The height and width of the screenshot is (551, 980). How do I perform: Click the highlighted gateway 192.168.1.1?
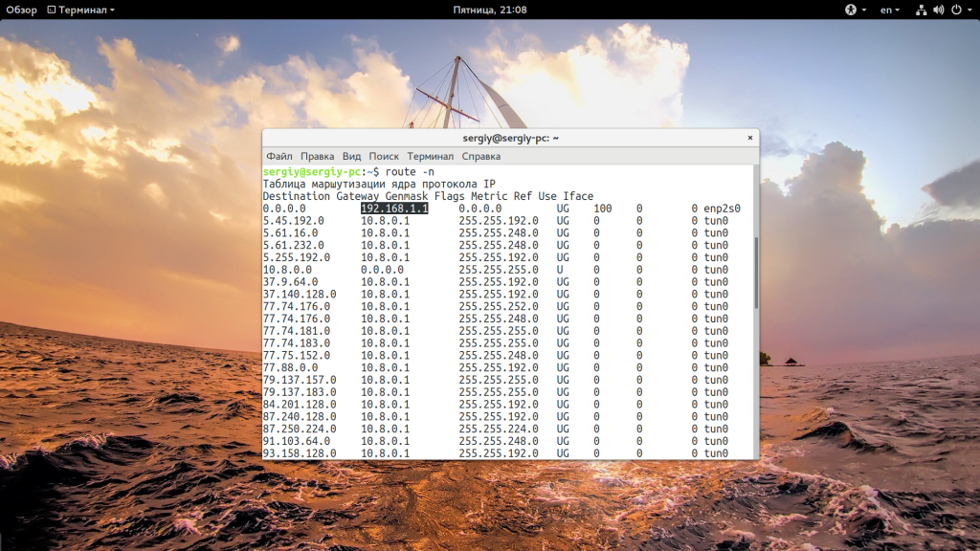[394, 208]
